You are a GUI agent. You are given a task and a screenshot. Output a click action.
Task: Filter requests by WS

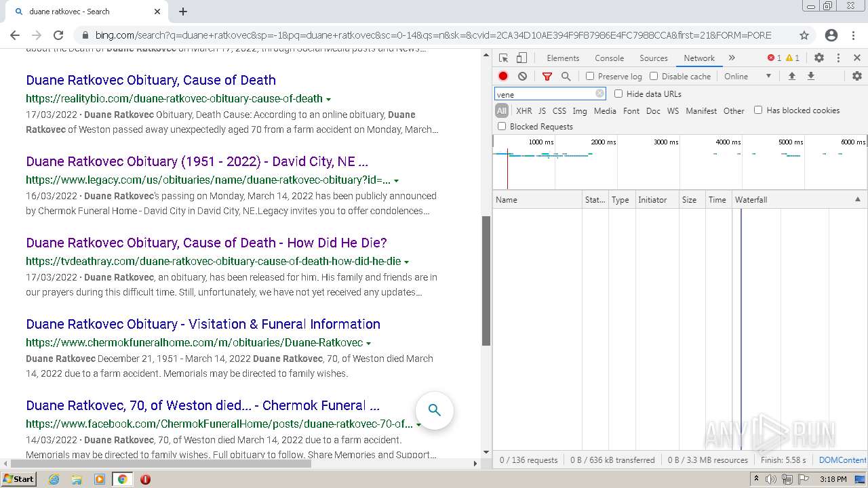[673, 110]
